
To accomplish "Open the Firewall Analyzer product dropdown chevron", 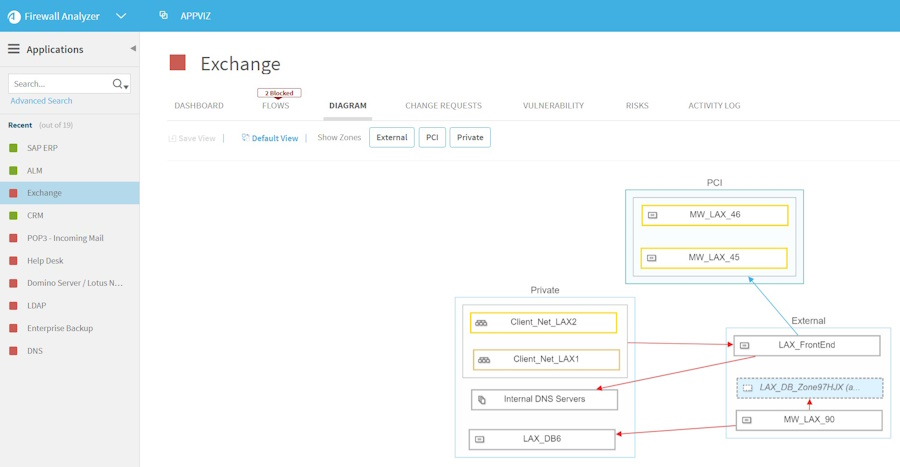I will (121, 16).
